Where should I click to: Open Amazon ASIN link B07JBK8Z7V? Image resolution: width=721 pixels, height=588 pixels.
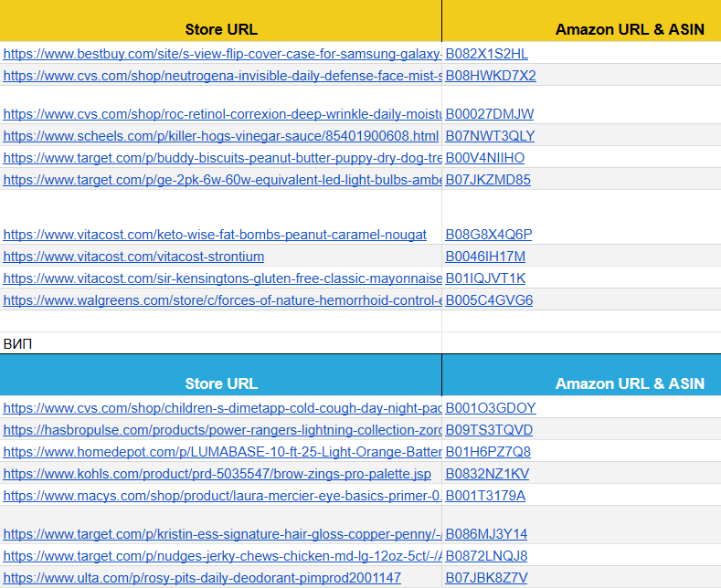pyautogui.click(x=486, y=577)
